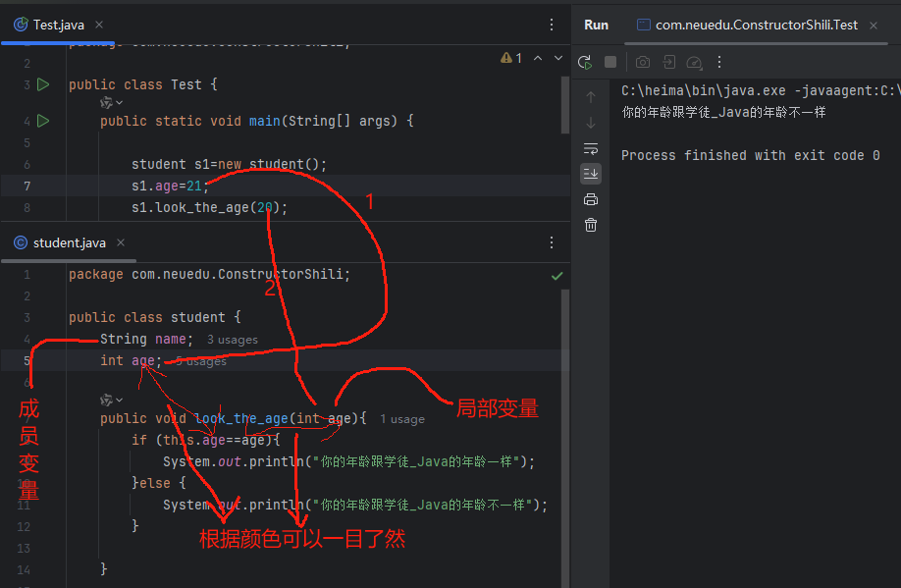This screenshot has height=588, width=901.
Task: Click the 'main' method name in Test.java
Action: pyautogui.click(x=264, y=121)
